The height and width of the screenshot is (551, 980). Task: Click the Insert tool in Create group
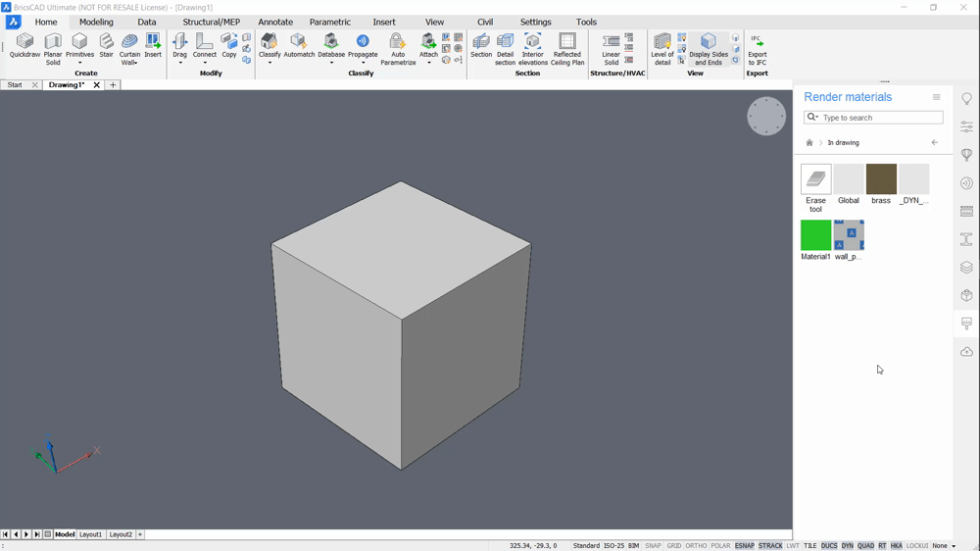coord(153,46)
